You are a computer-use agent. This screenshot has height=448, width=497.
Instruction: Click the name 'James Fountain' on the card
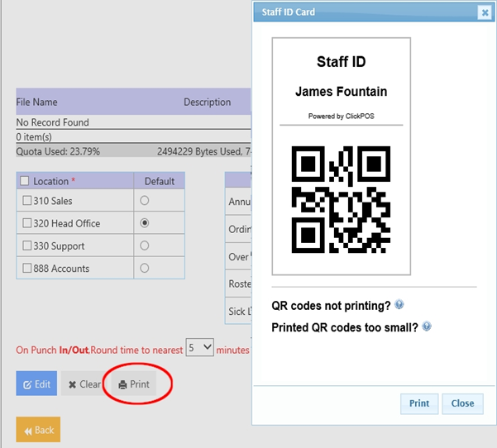(341, 92)
